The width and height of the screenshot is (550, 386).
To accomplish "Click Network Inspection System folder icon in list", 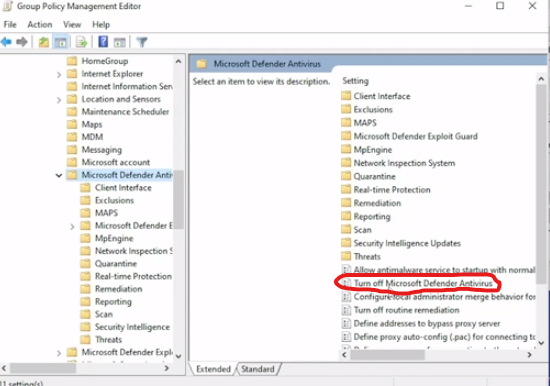I will 346,163.
